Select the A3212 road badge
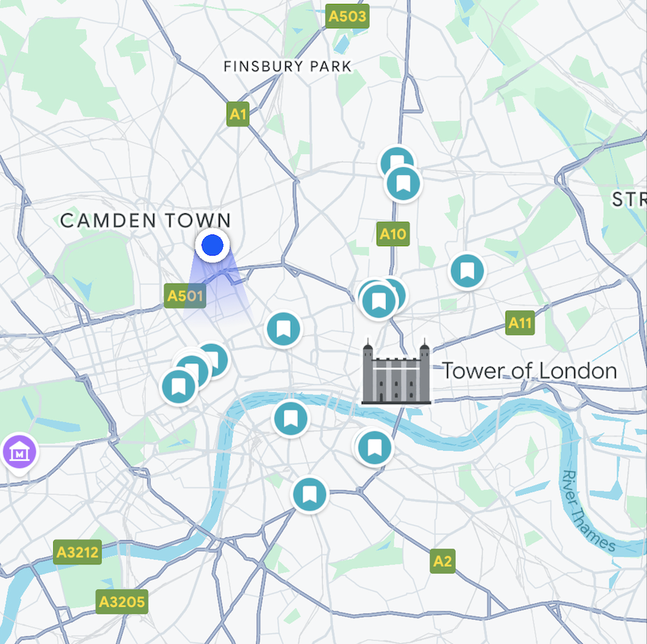Image resolution: width=647 pixels, height=644 pixels. (x=77, y=552)
